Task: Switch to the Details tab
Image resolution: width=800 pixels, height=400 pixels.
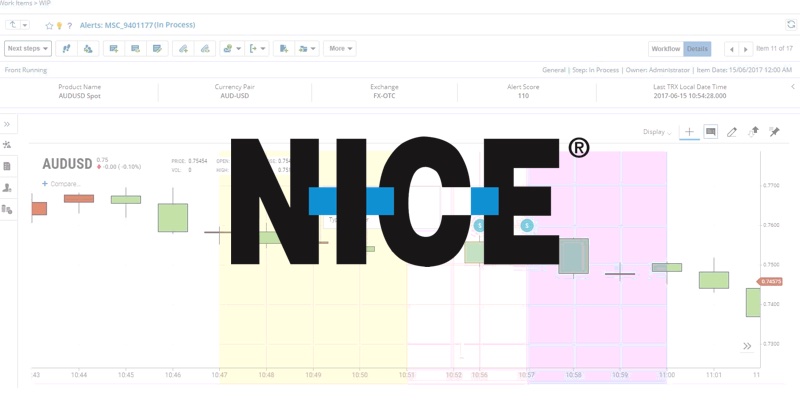Action: [x=697, y=48]
